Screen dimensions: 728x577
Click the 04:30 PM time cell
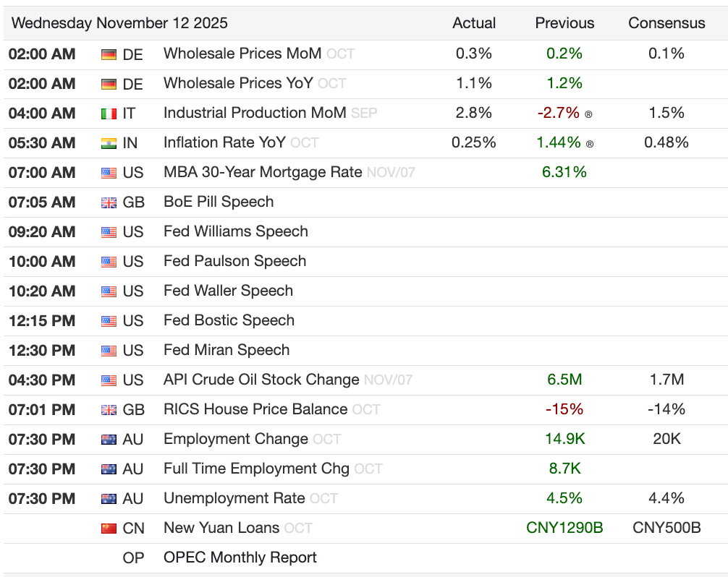pyautogui.click(x=42, y=380)
